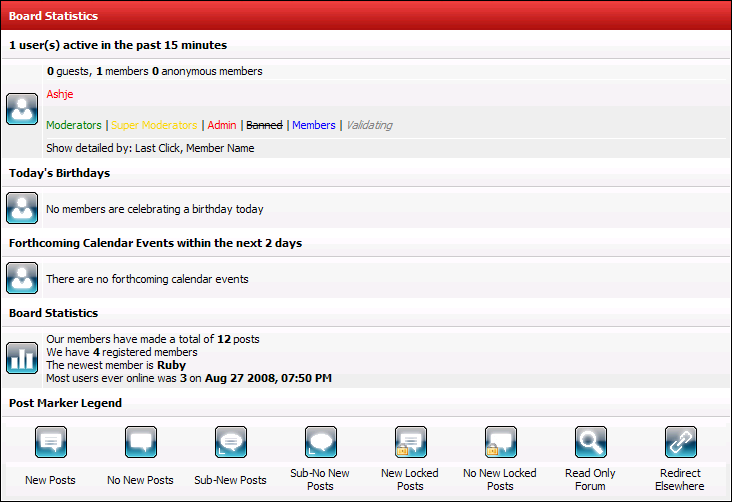Click the No New Posts marker icon
This screenshot has width=732, height=502.
[x=140, y=442]
